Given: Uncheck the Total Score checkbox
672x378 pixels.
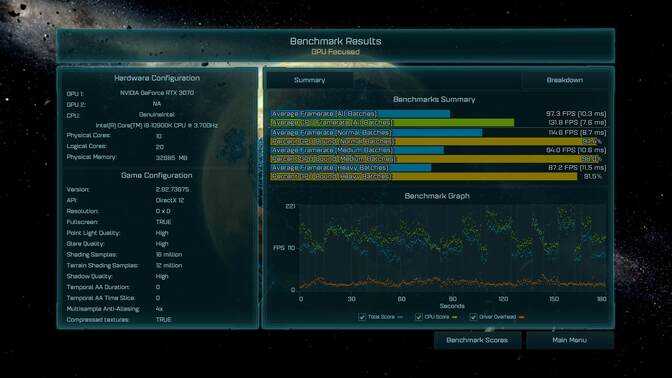Looking at the screenshot, I should tap(362, 317).
